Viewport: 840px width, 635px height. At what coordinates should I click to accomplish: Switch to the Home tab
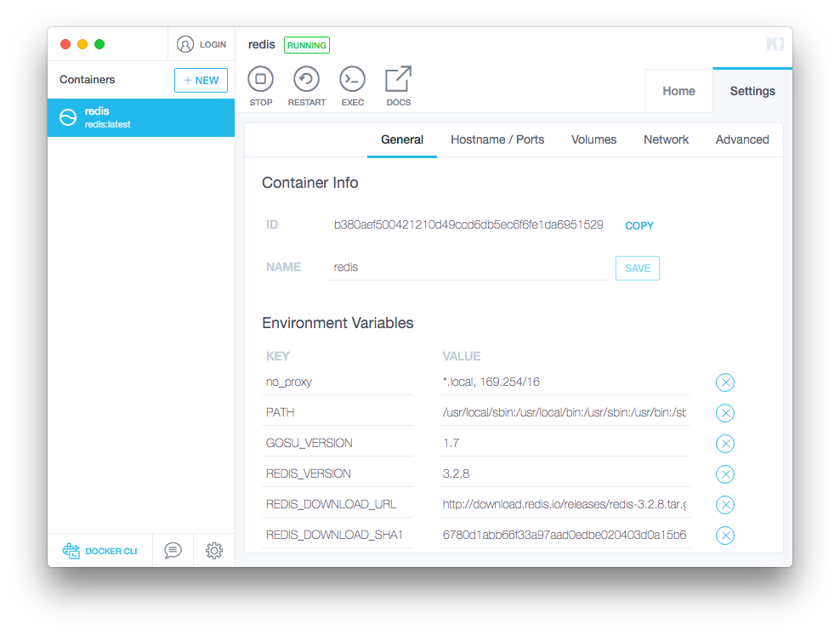click(678, 91)
